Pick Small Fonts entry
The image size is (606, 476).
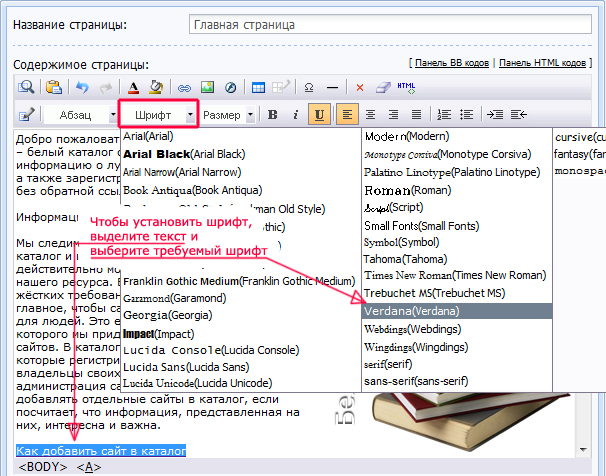[422, 226]
